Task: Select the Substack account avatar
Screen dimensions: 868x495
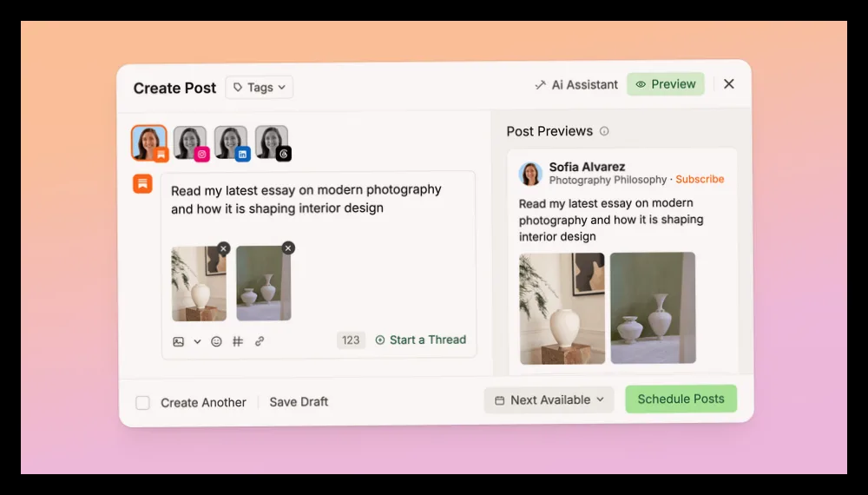Action: [x=149, y=142]
